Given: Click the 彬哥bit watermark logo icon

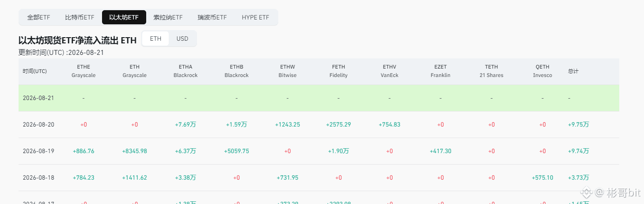Looking at the screenshot, I should point(586,192).
